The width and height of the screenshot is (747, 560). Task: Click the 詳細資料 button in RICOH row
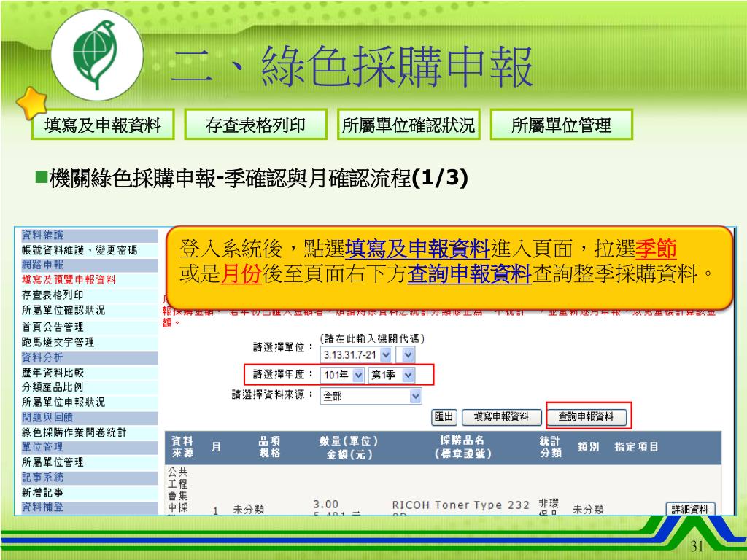point(690,509)
